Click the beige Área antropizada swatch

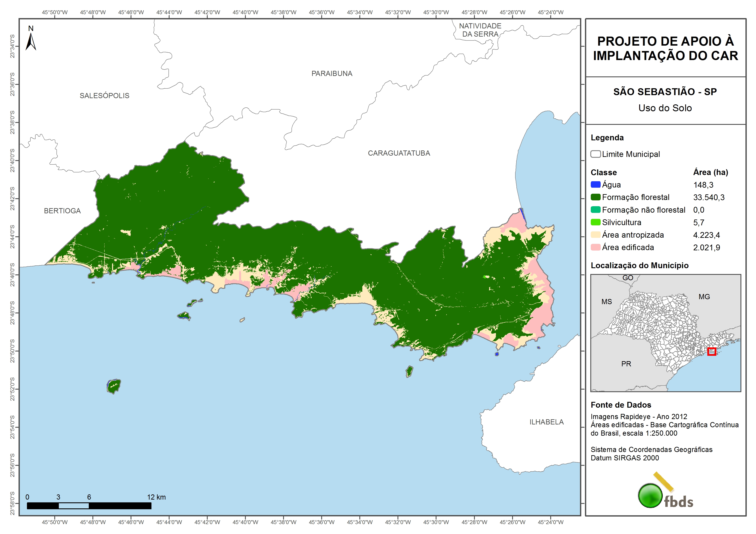pos(595,235)
